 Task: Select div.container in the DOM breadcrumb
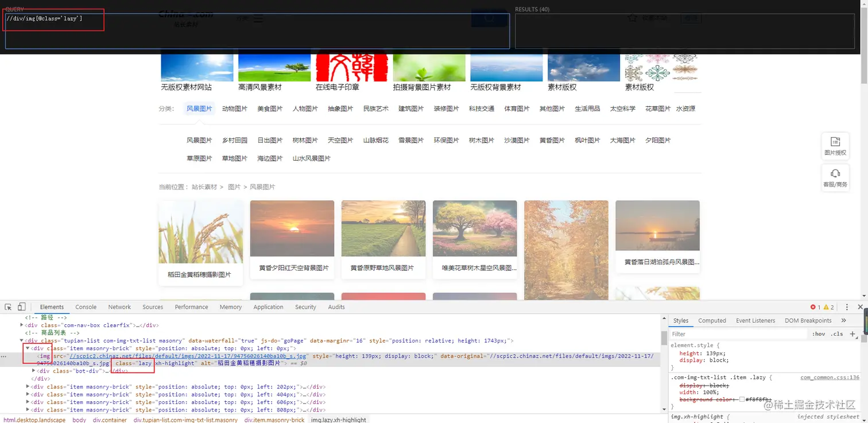(x=108, y=420)
